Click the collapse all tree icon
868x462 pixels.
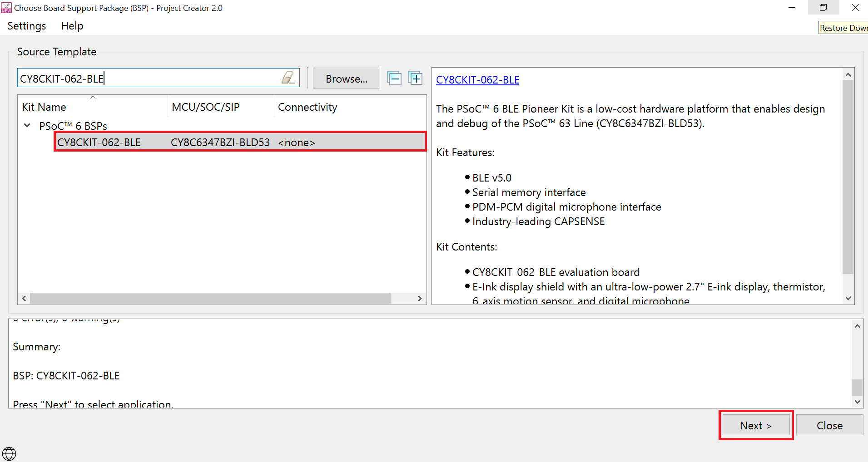[394, 79]
